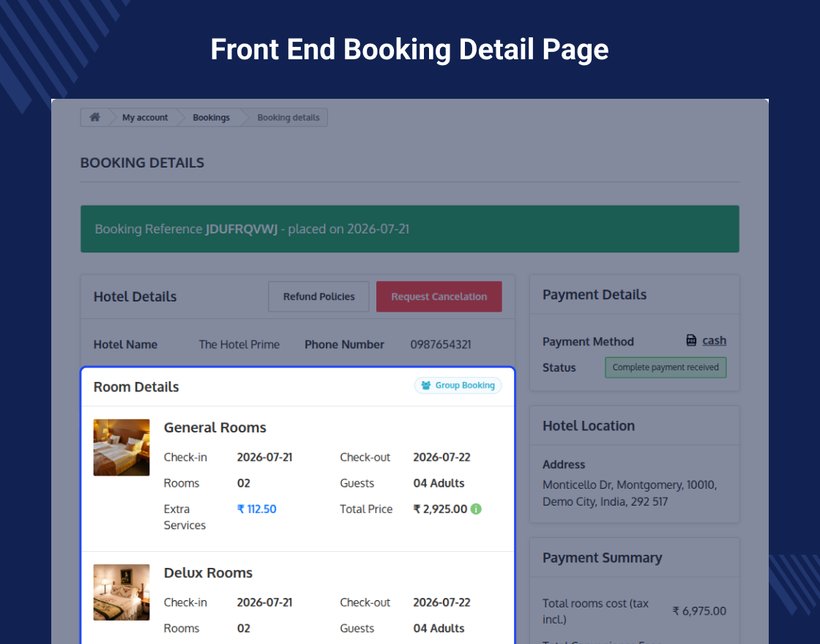Click Hotel Location panel heading
This screenshot has width=820, height=644.
tap(589, 426)
